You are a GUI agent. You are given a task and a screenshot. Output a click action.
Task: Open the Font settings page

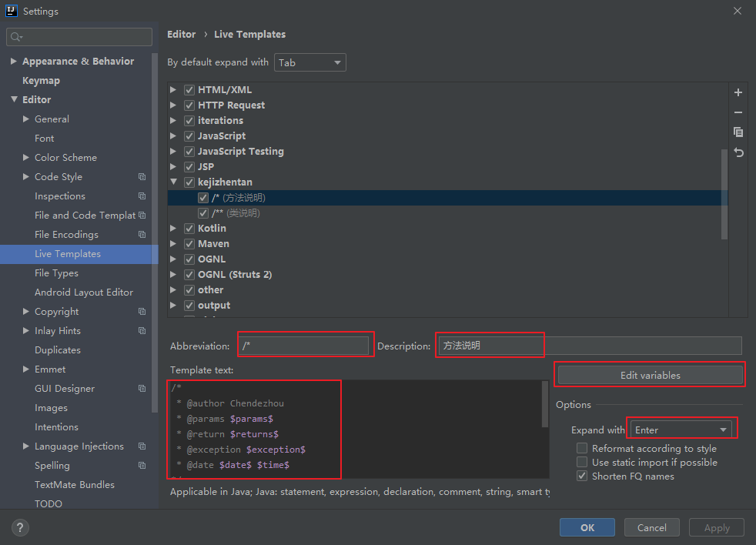click(x=45, y=139)
